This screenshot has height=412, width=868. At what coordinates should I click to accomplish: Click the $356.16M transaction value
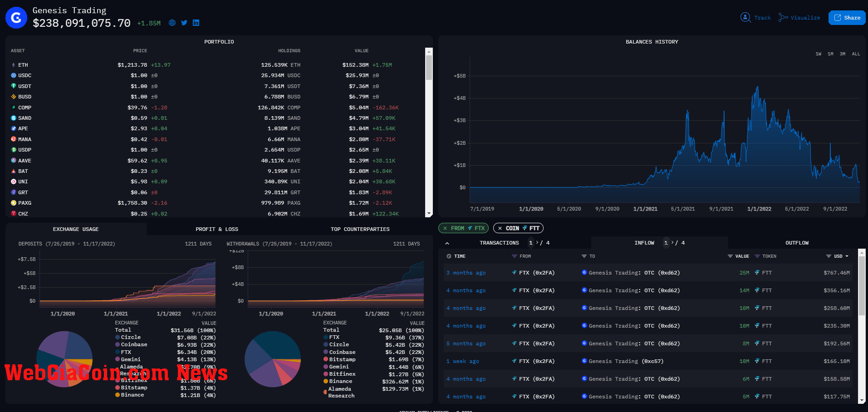(837, 290)
